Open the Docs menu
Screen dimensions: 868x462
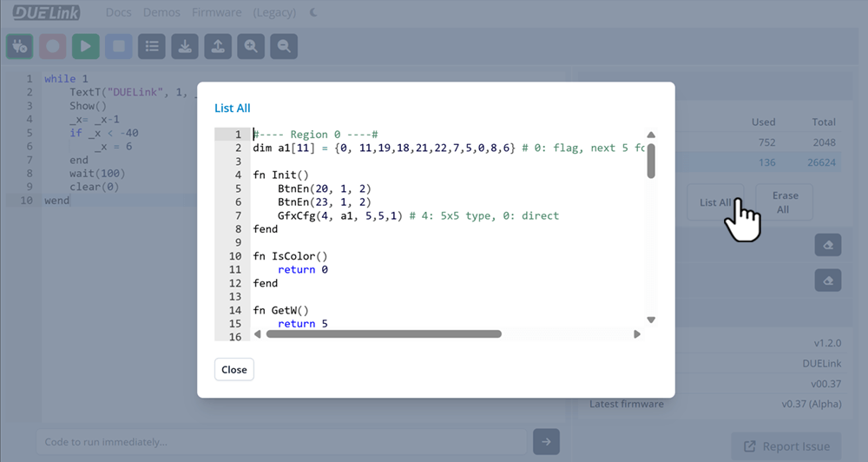(118, 13)
